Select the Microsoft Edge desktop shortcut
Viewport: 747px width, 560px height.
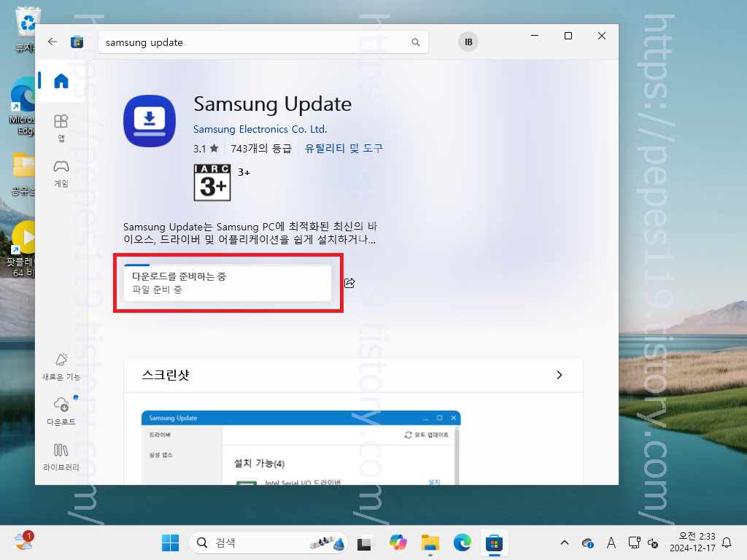pyautogui.click(x=23, y=106)
